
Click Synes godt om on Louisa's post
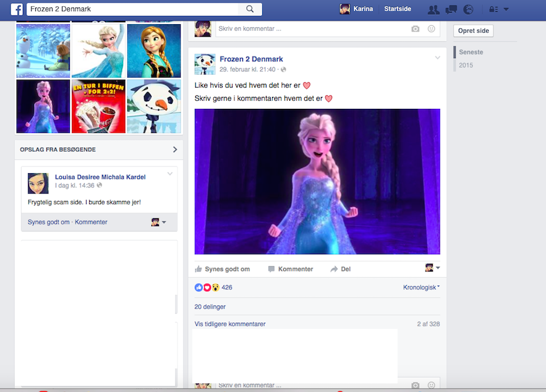tap(49, 222)
